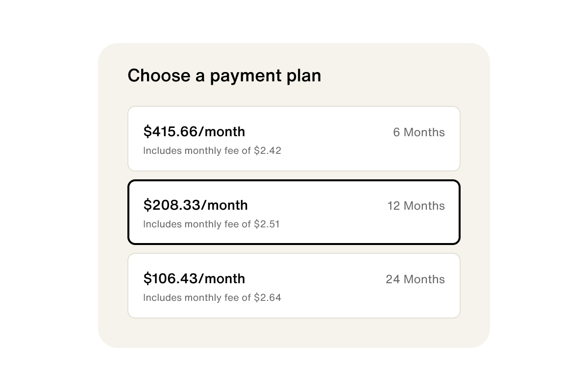Choose the plan with the lowest monthly payment
Viewport: 588px width, 392px height.
click(x=294, y=286)
